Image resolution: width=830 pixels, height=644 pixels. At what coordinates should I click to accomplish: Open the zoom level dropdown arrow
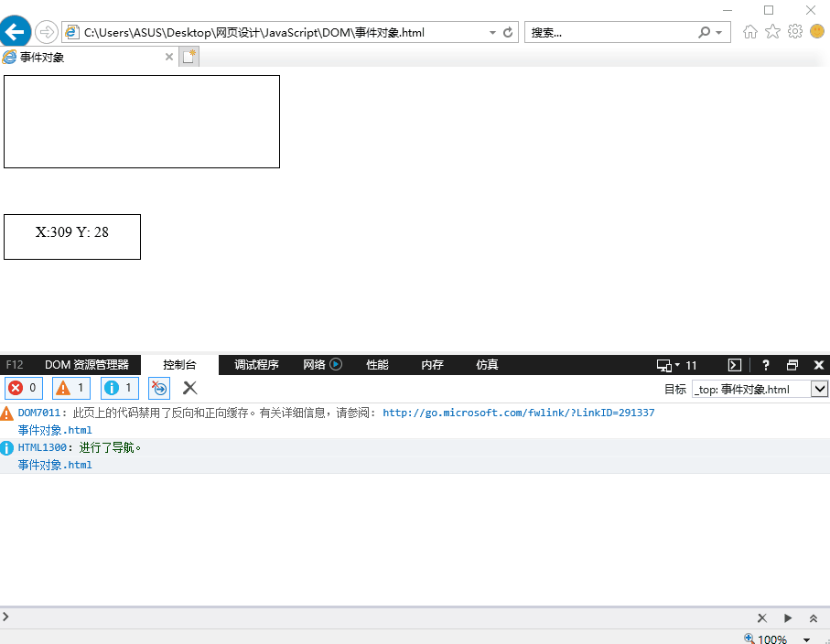coord(807,639)
